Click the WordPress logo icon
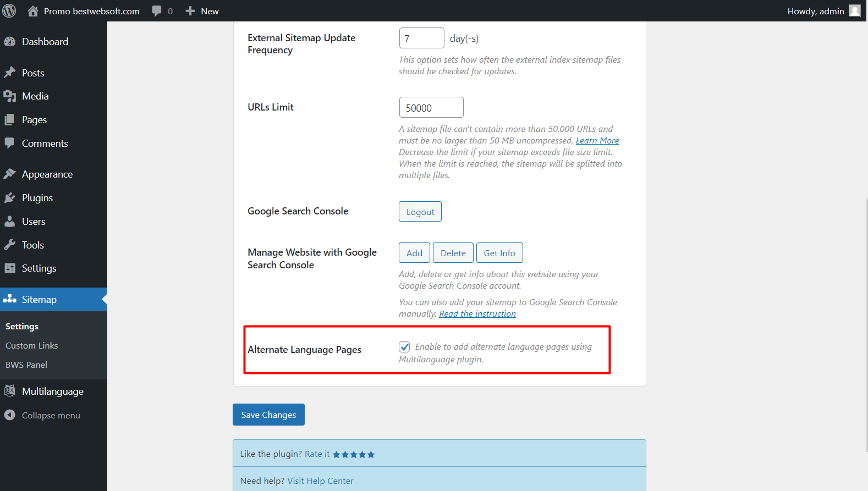This screenshot has width=868, height=491. pos(9,10)
